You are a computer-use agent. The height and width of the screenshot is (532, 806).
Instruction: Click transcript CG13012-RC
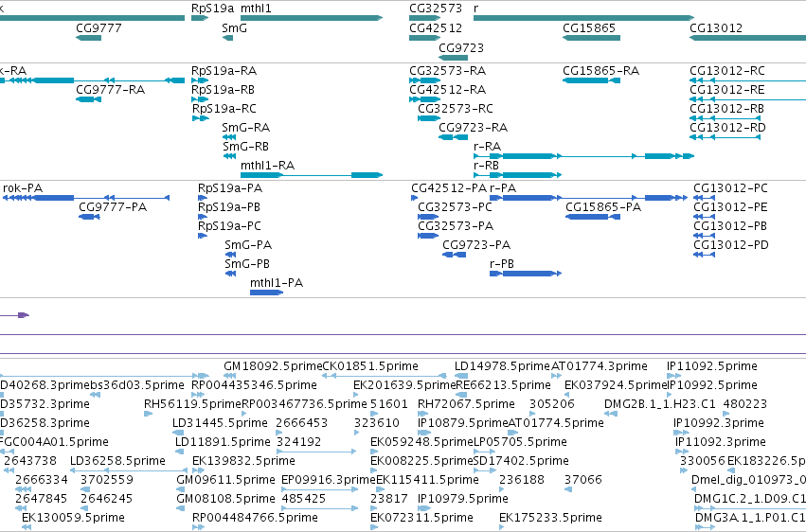[x=748, y=80]
